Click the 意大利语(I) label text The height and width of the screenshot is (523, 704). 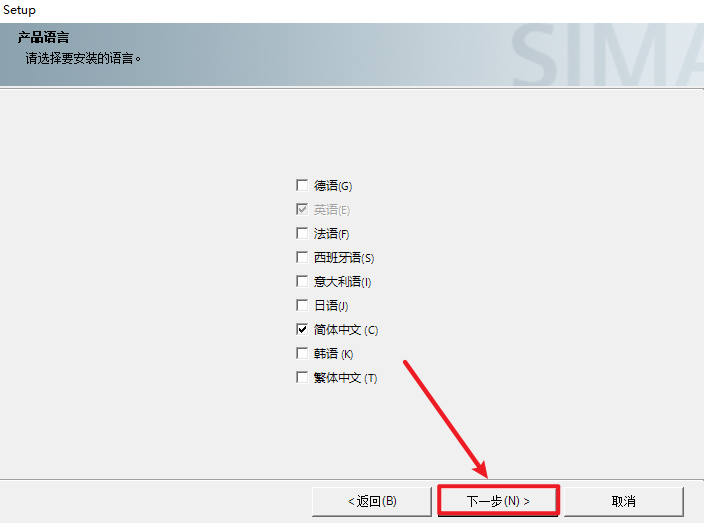(x=343, y=282)
